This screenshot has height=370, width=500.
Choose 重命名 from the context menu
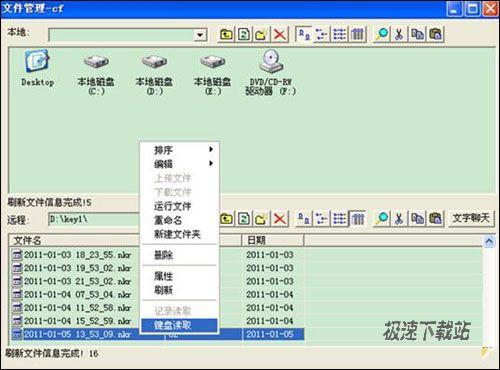click(179, 220)
